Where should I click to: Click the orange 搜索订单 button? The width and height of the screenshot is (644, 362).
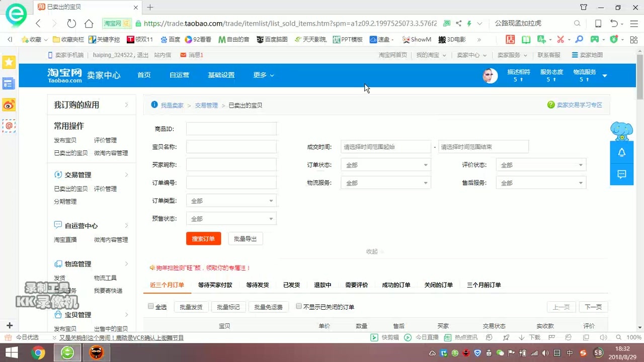203,238
